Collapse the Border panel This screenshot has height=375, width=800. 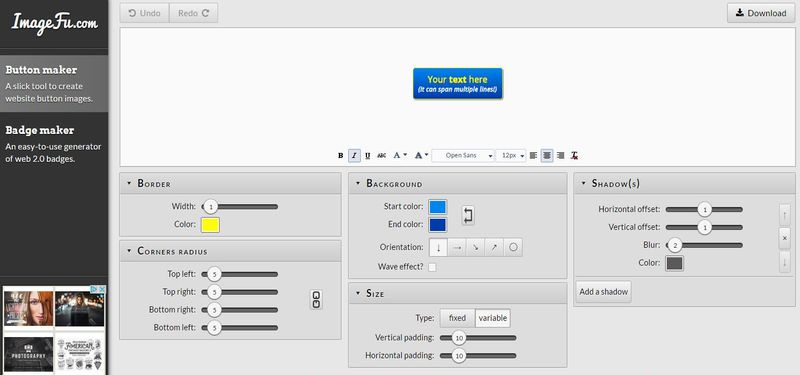tap(129, 183)
